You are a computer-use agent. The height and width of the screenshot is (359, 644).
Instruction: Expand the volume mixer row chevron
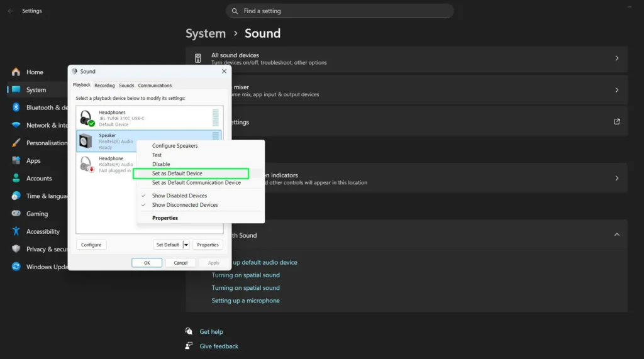(617, 90)
